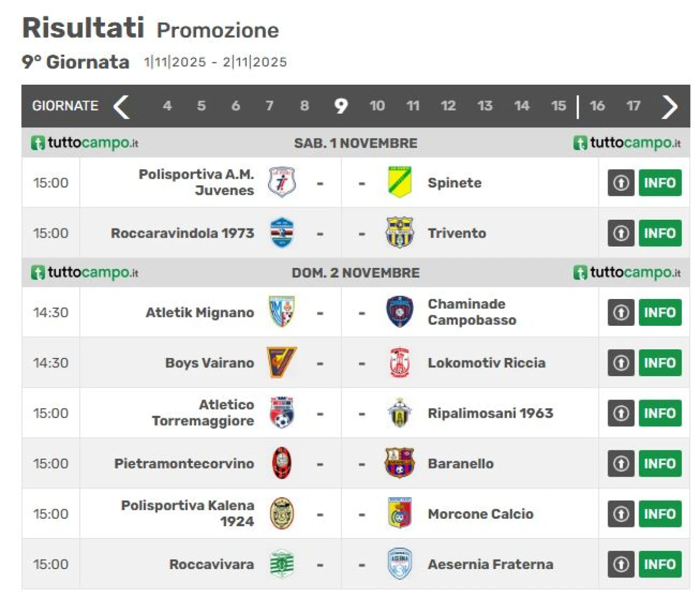Image resolution: width=700 pixels, height=598 pixels.
Task: Click the up-arrow icon for Trivento match
Action: [x=621, y=233]
